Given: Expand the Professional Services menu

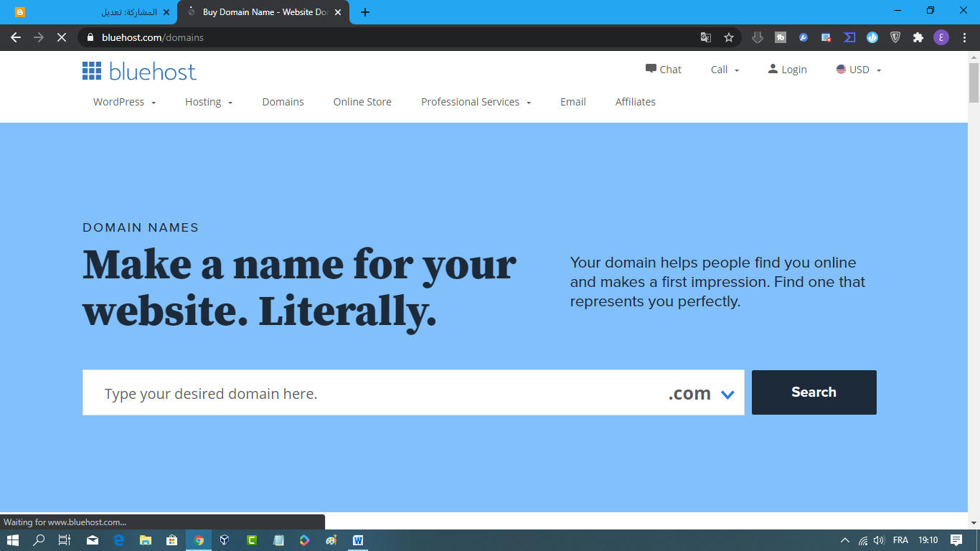Looking at the screenshot, I should coord(476,102).
